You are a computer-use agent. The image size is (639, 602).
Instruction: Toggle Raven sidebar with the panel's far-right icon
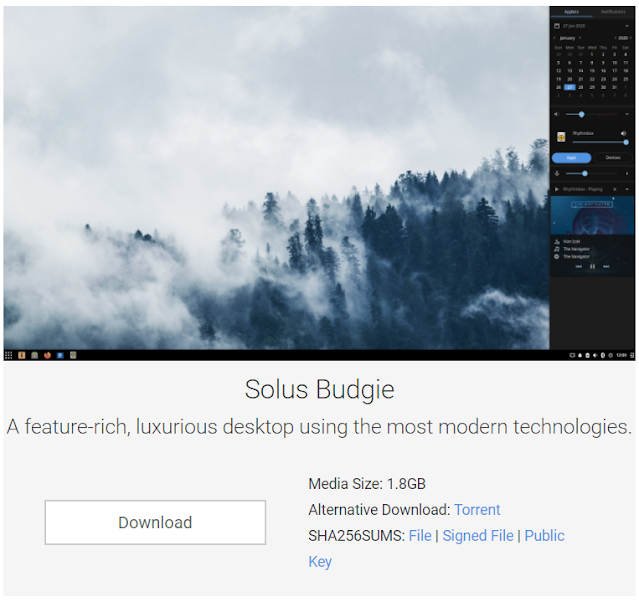tap(632, 355)
